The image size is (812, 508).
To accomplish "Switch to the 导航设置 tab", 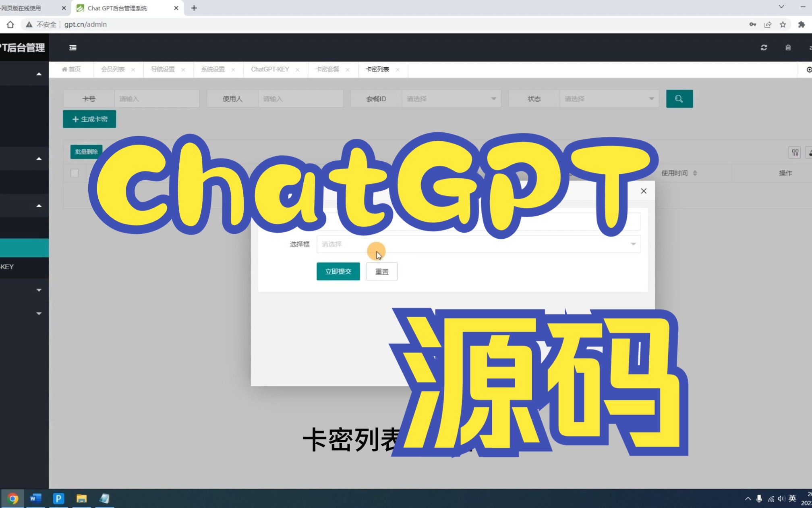I will 163,69.
